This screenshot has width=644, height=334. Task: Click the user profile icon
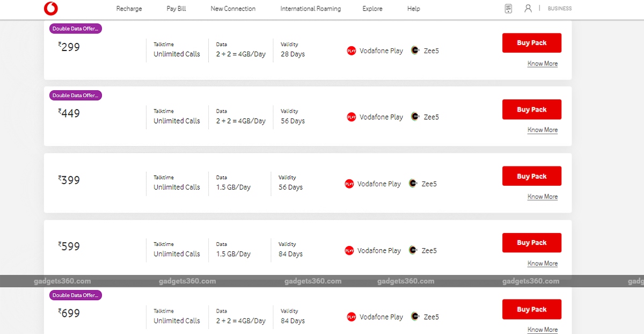click(528, 8)
